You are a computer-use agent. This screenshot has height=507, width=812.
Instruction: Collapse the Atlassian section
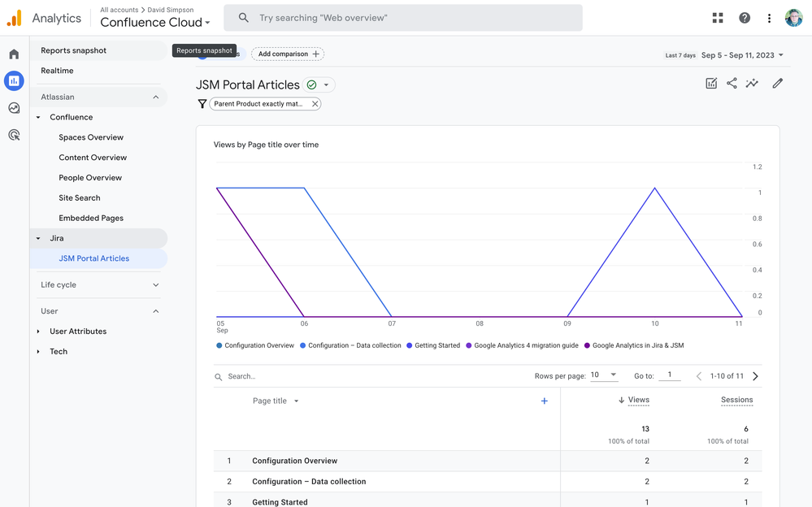(156, 97)
